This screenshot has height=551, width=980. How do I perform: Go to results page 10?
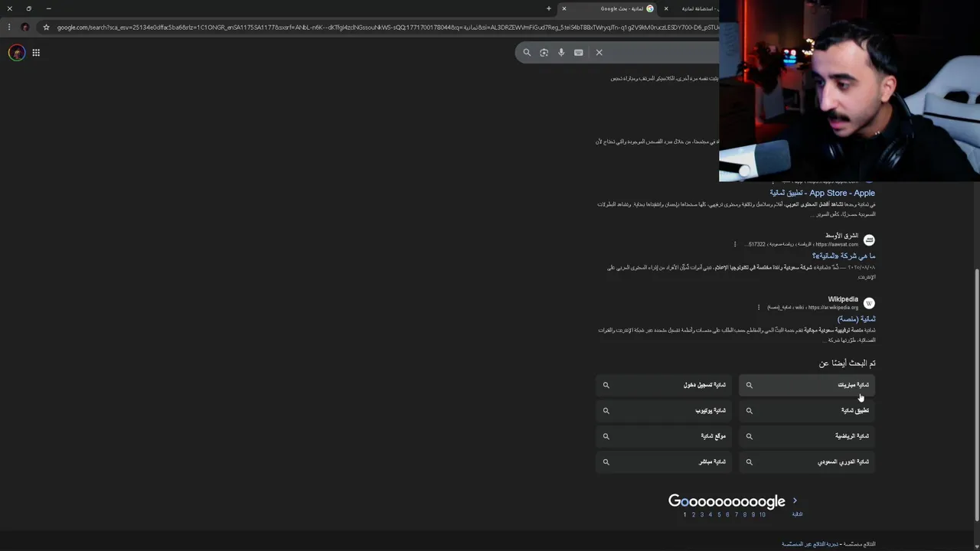click(x=763, y=514)
